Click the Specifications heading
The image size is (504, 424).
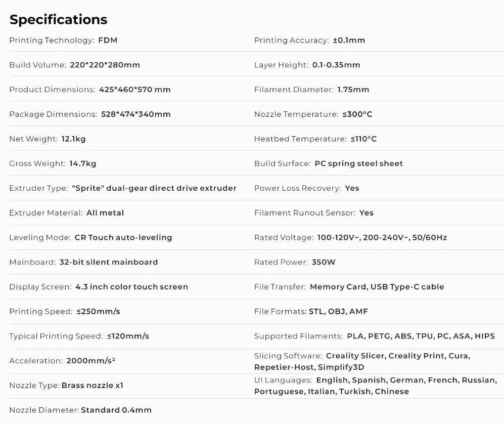click(59, 19)
